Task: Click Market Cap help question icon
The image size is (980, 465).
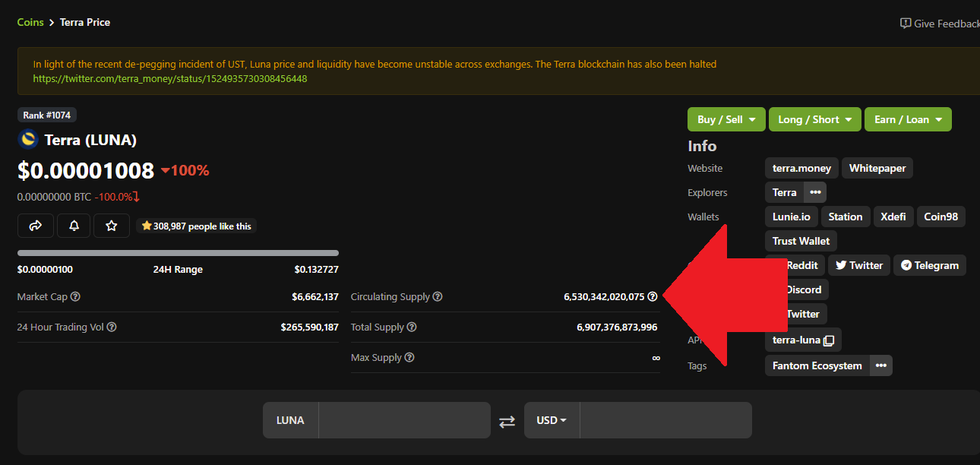Action: [75, 297]
